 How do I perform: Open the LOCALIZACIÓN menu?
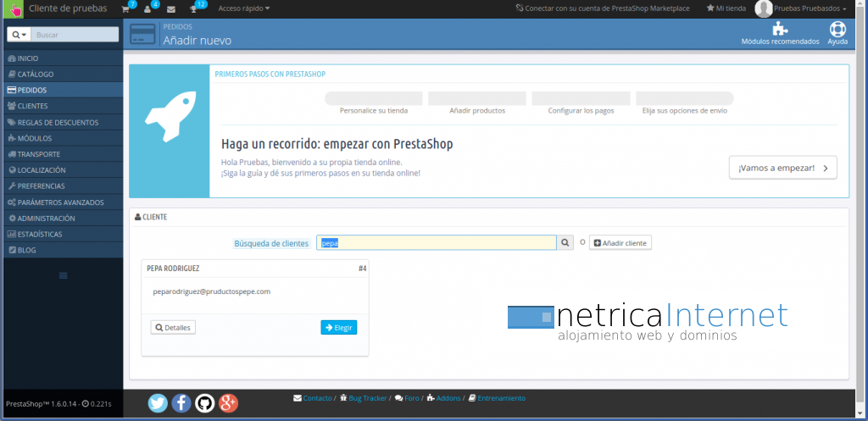pyautogui.click(x=63, y=170)
